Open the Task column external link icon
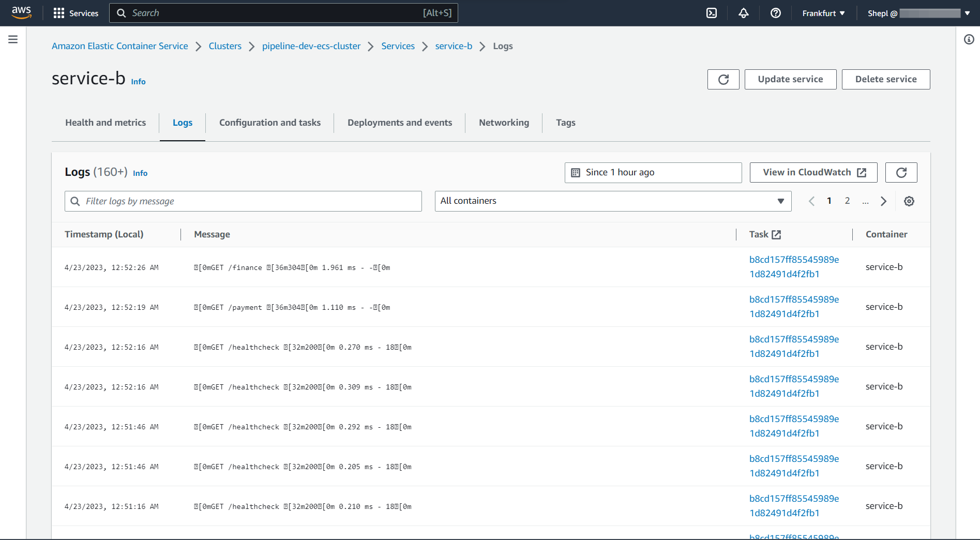 click(x=776, y=234)
